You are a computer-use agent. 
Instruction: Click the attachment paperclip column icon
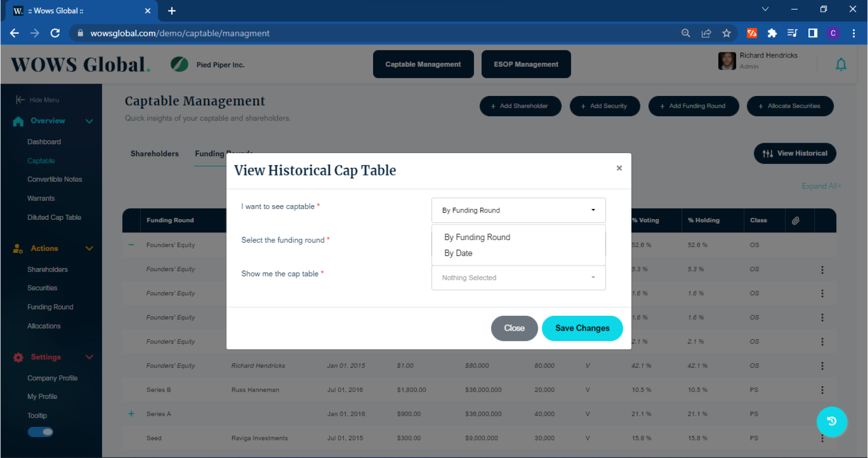click(x=796, y=220)
